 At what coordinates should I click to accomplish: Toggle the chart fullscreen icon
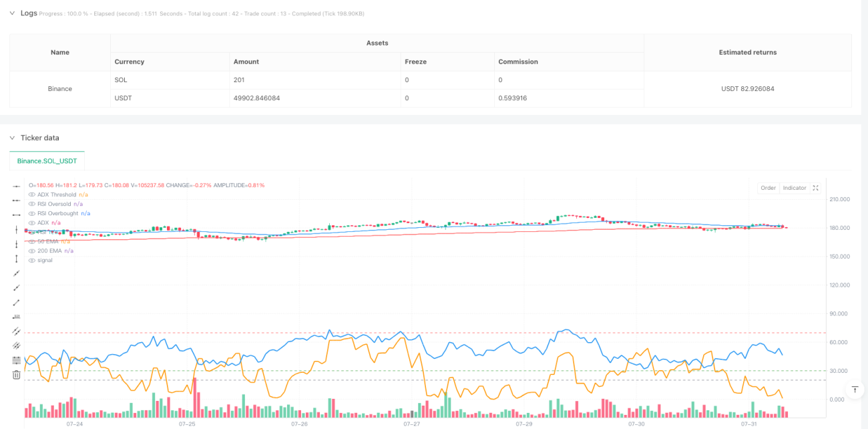[x=815, y=188]
